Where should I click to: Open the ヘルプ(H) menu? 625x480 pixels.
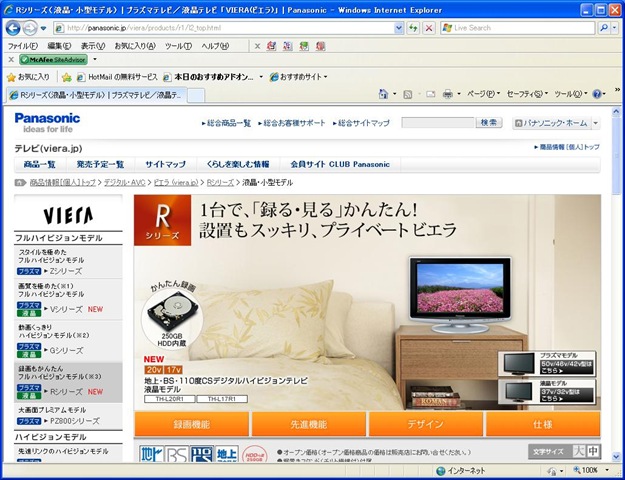point(215,46)
